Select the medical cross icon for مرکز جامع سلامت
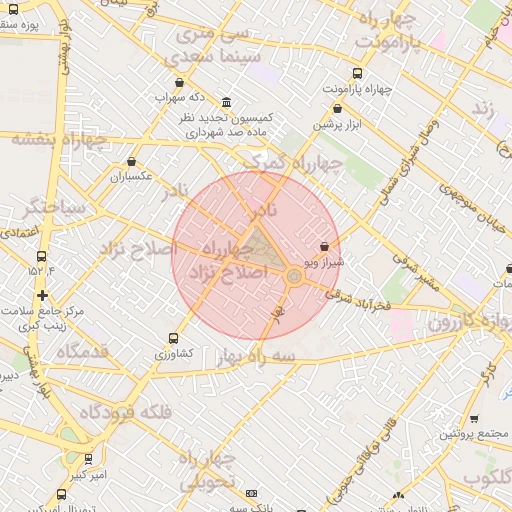Viewport: 512px width, 512px height. (x=42, y=295)
